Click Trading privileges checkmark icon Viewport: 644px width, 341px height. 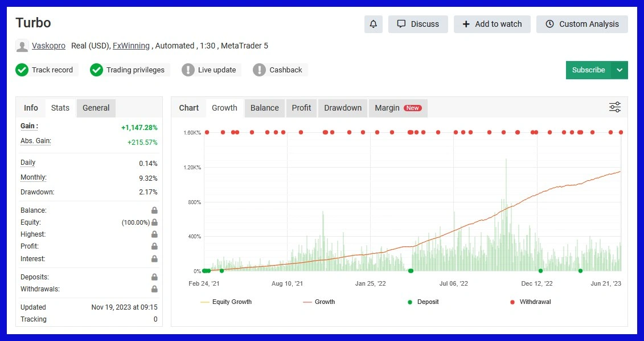point(97,70)
